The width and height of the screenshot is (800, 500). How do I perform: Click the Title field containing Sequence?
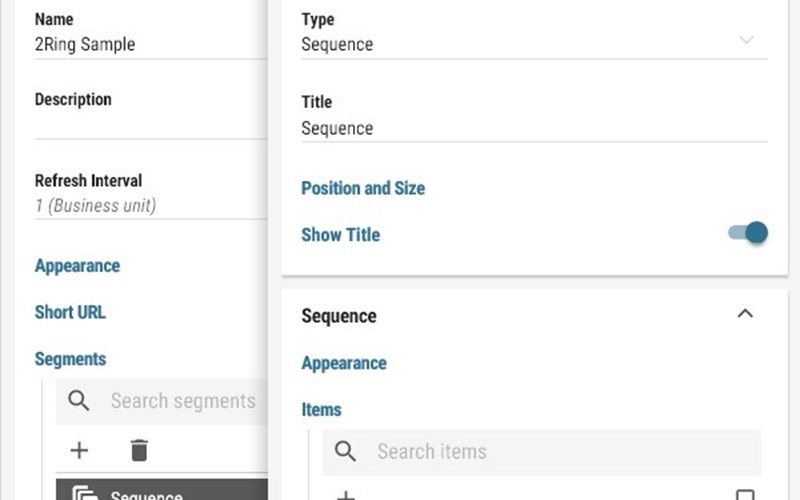coord(530,129)
